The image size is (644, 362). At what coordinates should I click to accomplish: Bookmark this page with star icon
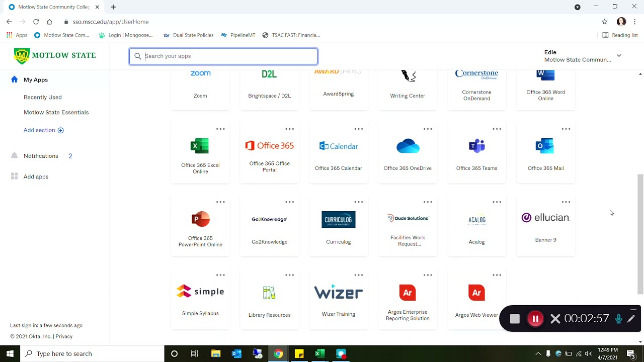tap(604, 22)
